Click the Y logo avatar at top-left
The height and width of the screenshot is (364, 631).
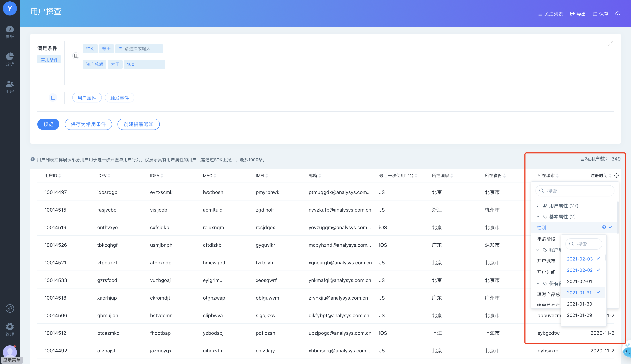point(10,8)
